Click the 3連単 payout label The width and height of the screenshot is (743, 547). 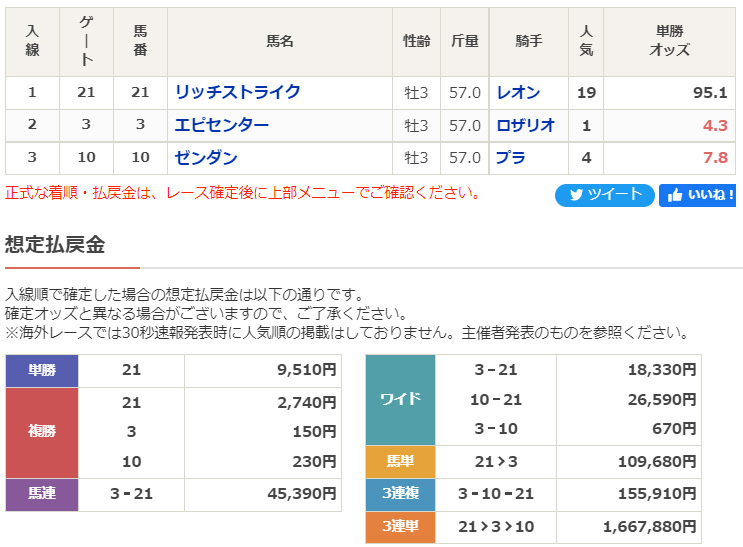[400, 527]
